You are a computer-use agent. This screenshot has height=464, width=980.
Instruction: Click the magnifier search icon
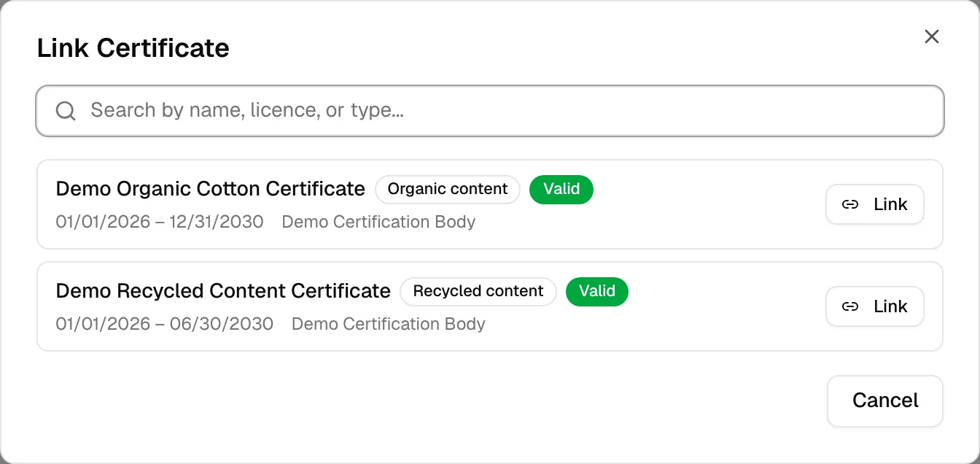tap(66, 111)
